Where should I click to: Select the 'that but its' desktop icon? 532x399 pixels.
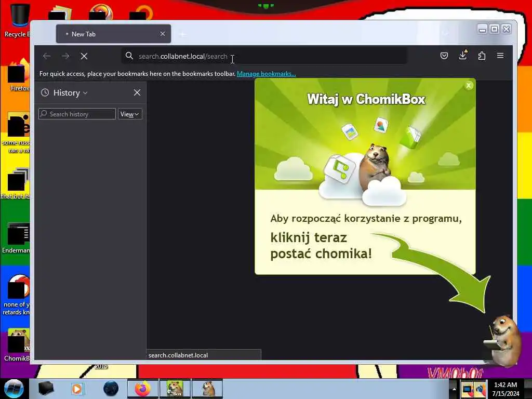(16, 183)
